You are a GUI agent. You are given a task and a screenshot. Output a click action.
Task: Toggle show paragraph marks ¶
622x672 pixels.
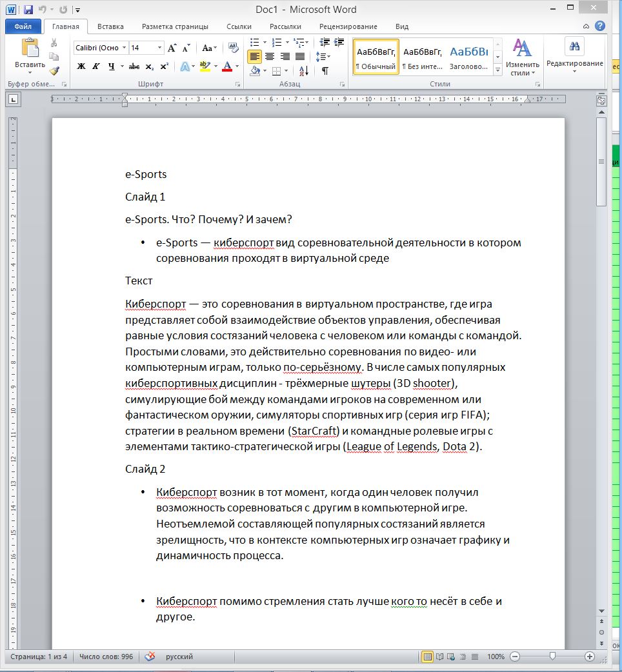coord(325,71)
